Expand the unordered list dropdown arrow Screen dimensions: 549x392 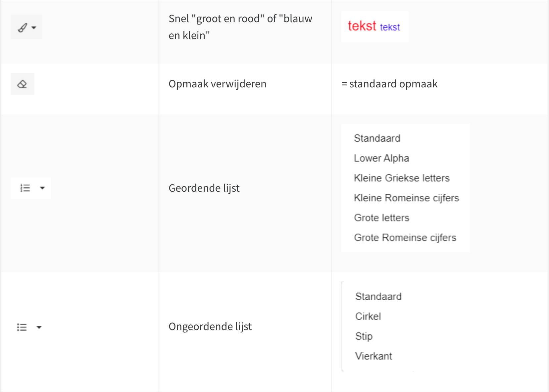point(39,327)
